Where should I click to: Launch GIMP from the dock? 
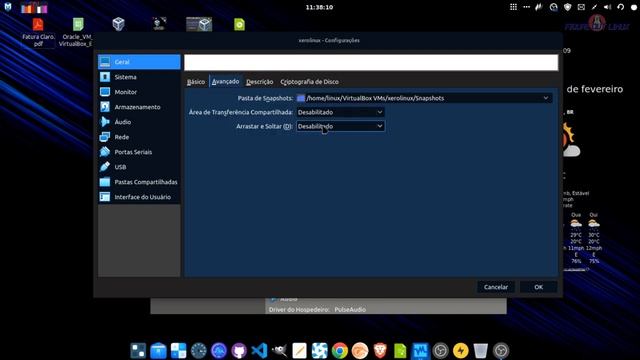pyautogui.click(x=279, y=351)
